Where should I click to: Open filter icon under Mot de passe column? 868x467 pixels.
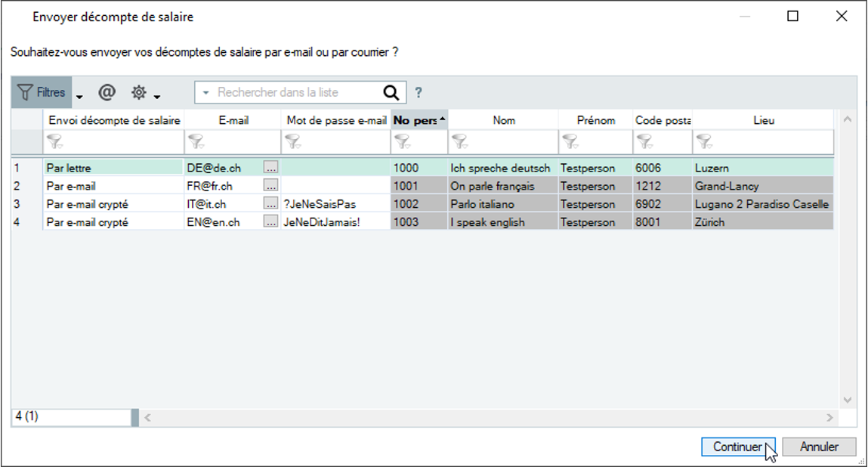[x=292, y=142]
